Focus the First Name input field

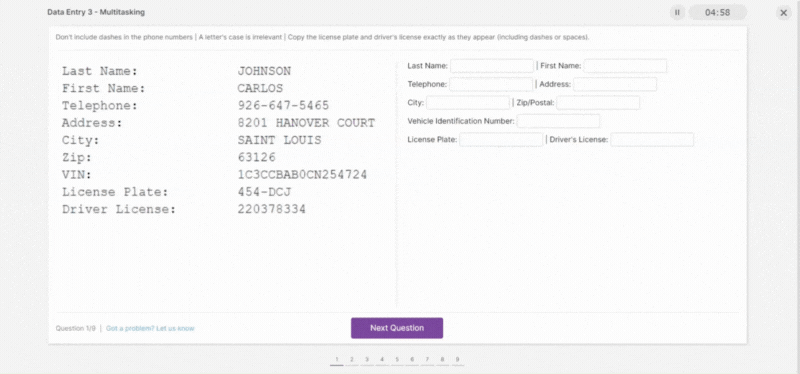click(625, 66)
